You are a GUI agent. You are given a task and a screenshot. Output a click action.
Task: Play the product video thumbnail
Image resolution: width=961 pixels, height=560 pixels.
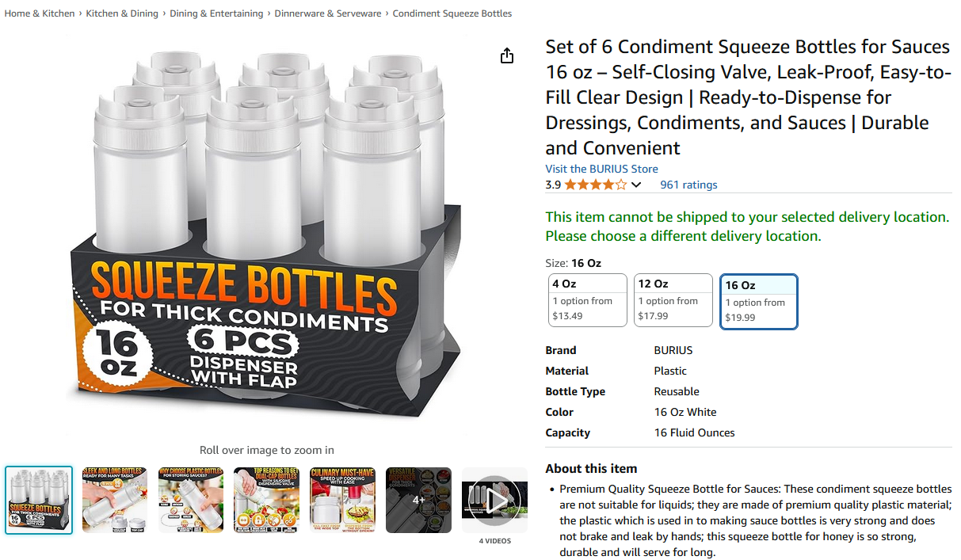click(x=494, y=501)
